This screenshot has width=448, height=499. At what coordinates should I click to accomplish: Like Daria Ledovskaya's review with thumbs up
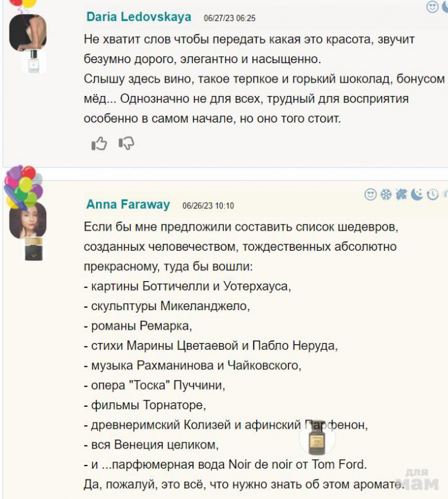(x=99, y=144)
